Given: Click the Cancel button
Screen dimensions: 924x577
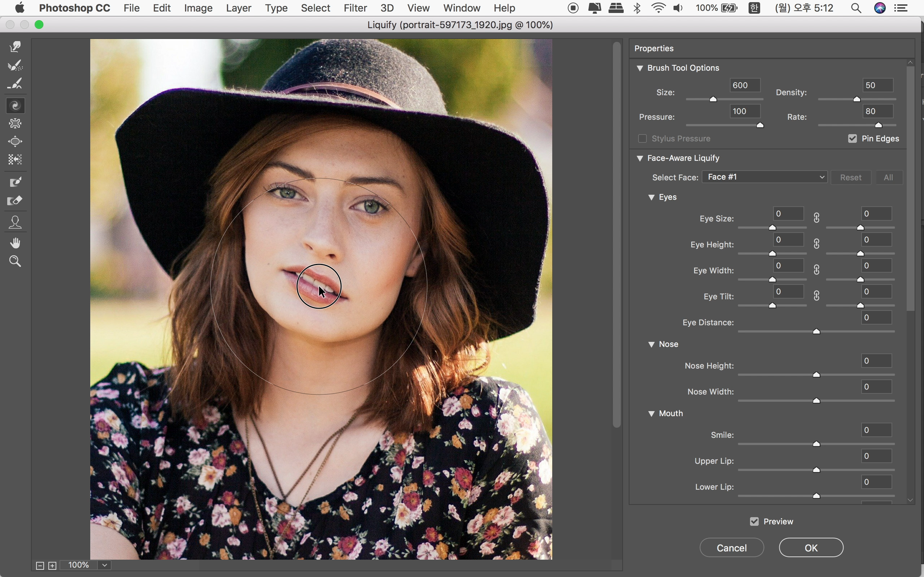Looking at the screenshot, I should (x=731, y=548).
